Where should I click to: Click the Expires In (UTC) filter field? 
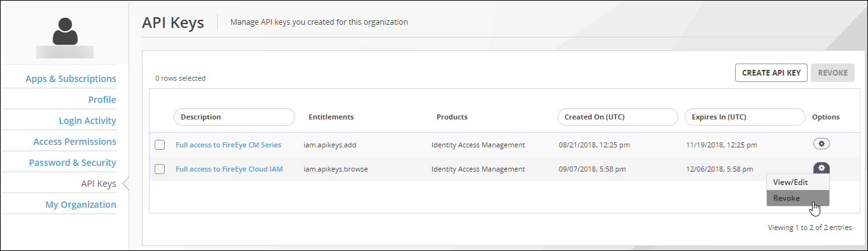click(745, 117)
